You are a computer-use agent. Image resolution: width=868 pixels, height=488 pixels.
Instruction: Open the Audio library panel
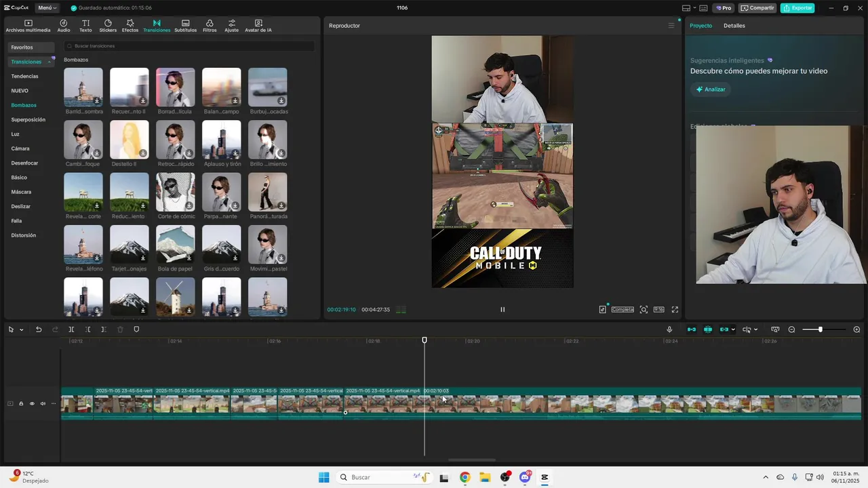coord(64,26)
